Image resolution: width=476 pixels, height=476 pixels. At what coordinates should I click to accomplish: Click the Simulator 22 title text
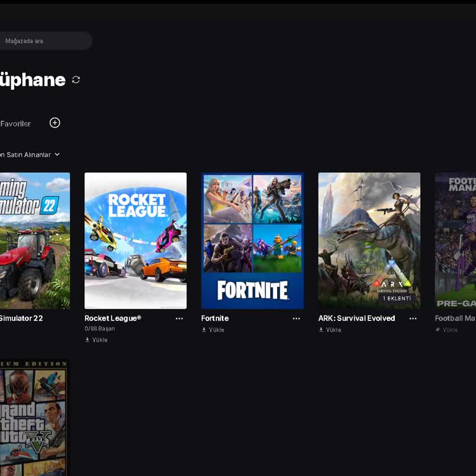[x=21, y=318]
